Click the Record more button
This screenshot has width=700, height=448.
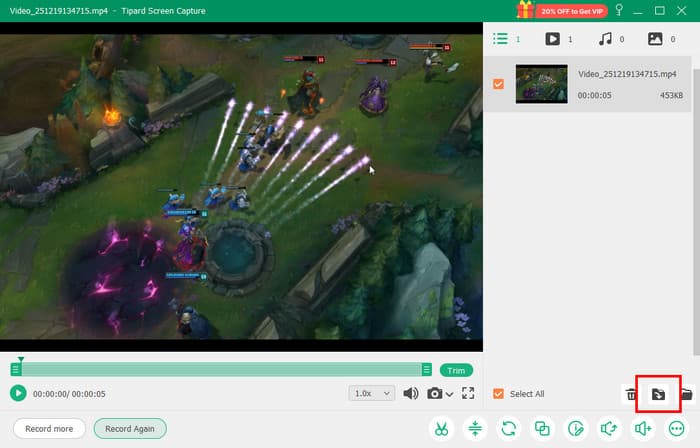coord(49,429)
